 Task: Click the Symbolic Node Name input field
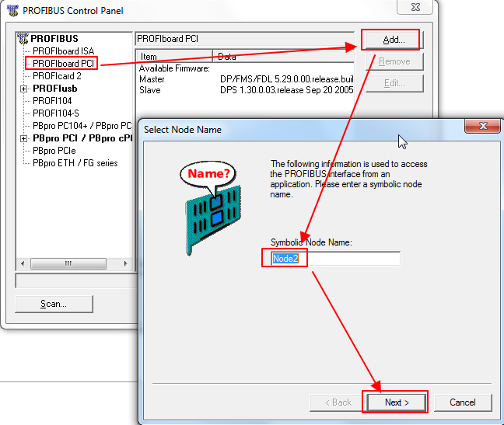(x=335, y=259)
